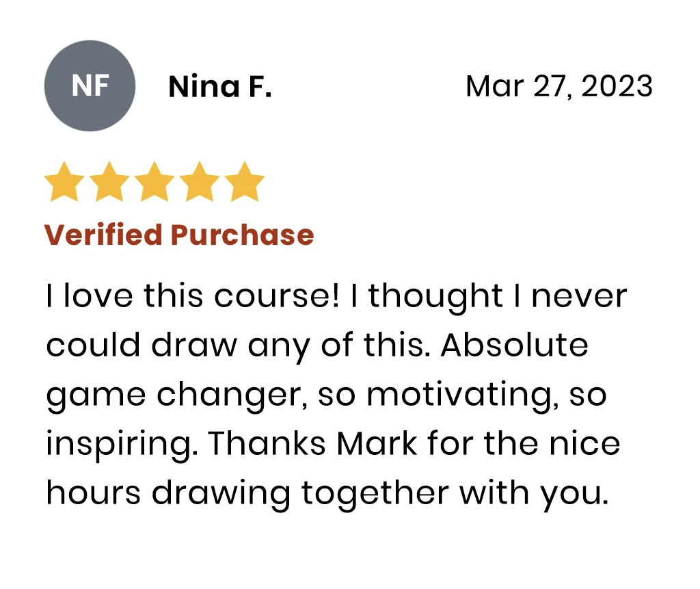Open reviewer name Nina F.

[219, 87]
